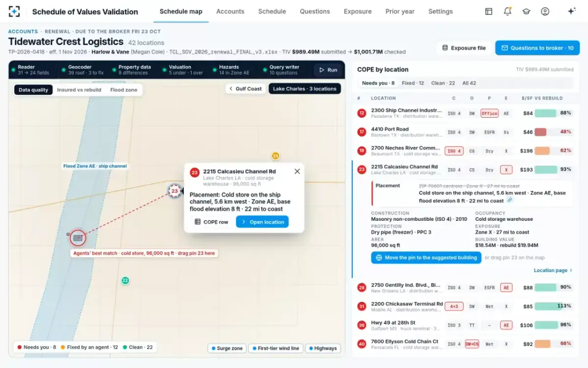The height and width of the screenshot is (368, 588).
Task: Open the Schedule map tab
Action: click(181, 11)
